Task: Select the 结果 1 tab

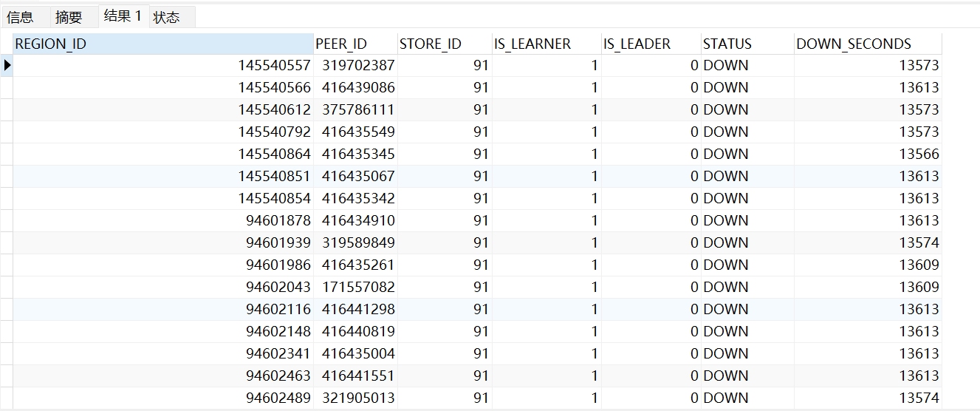Action: (123, 16)
